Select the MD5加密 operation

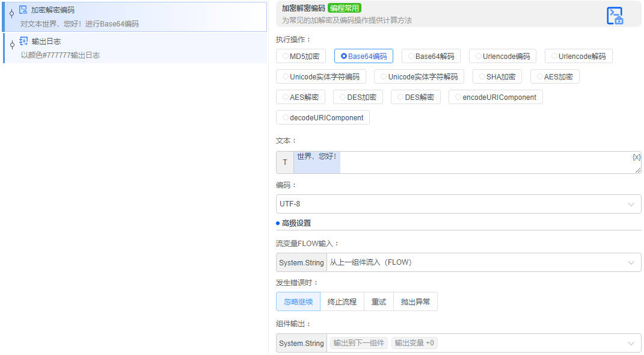[x=300, y=55]
